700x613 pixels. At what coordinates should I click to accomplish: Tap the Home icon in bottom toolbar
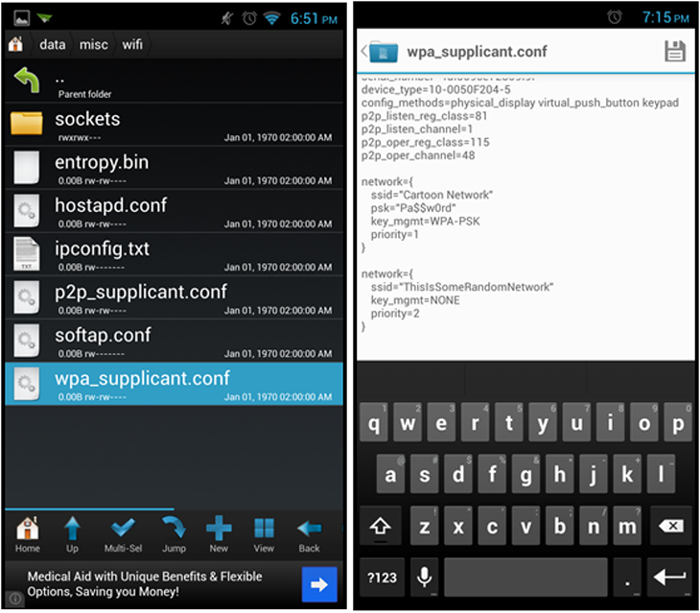(x=28, y=533)
